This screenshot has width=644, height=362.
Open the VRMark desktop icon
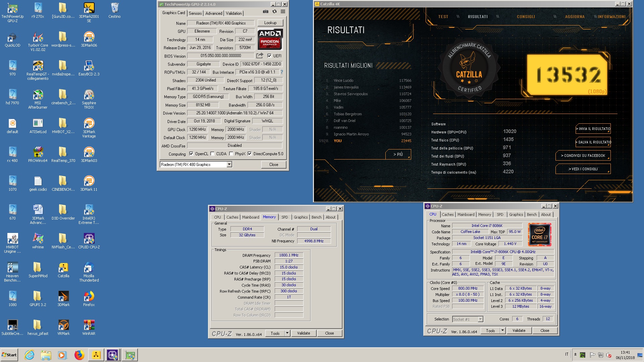(x=63, y=328)
